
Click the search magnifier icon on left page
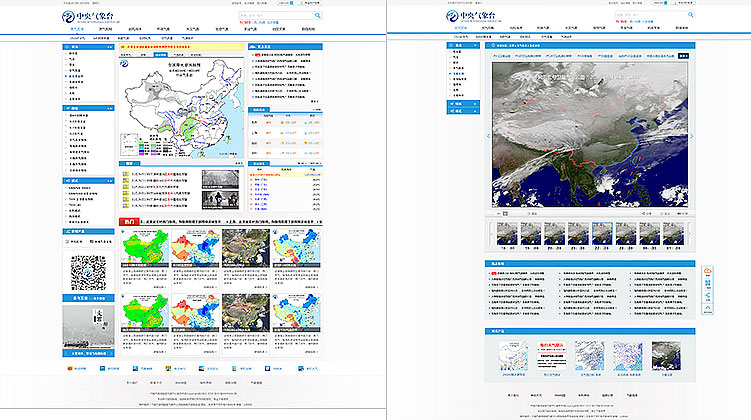click(x=318, y=16)
